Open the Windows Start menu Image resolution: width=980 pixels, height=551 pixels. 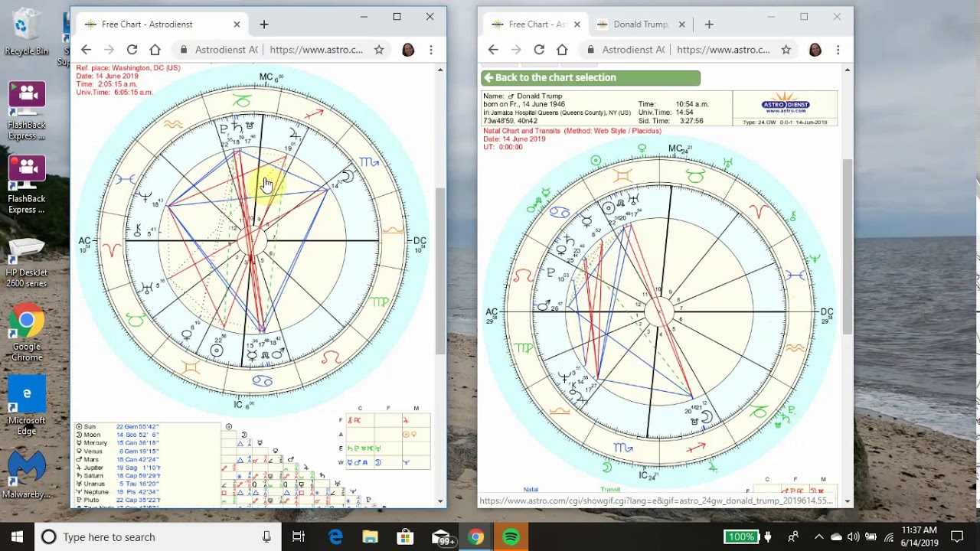point(17,536)
